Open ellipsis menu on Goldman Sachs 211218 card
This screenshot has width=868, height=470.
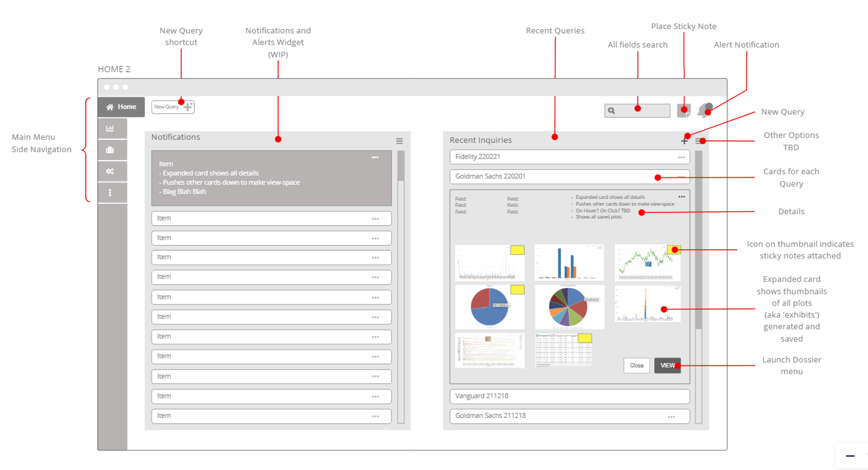pyautogui.click(x=671, y=417)
